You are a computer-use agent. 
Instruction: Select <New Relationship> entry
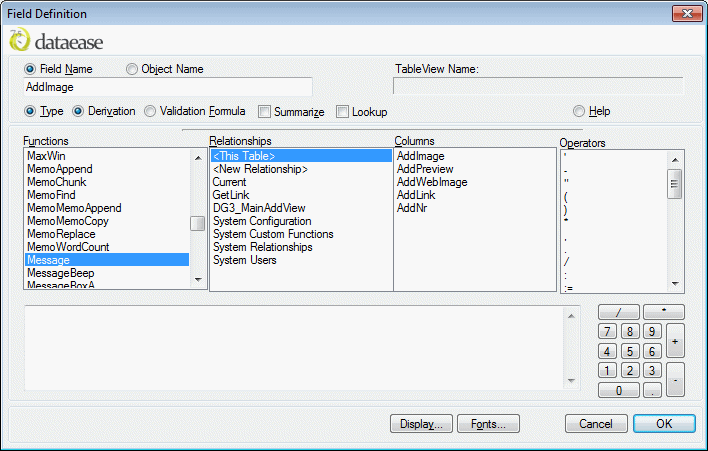click(x=301, y=169)
